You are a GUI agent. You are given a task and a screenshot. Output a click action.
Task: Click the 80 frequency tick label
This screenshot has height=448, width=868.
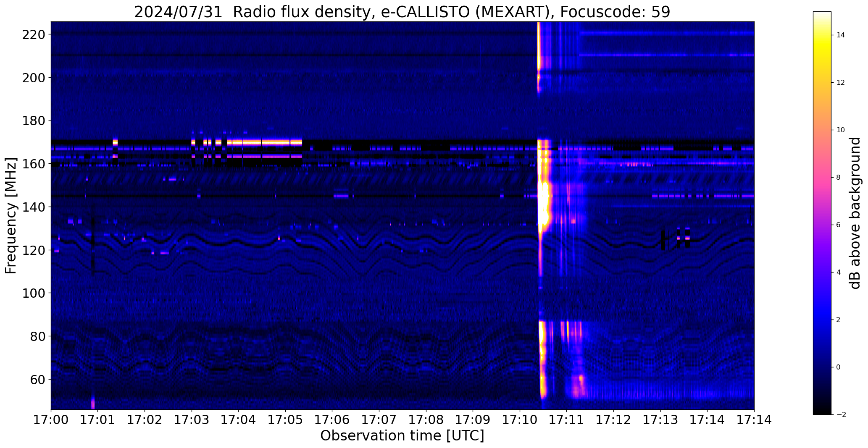(x=37, y=336)
